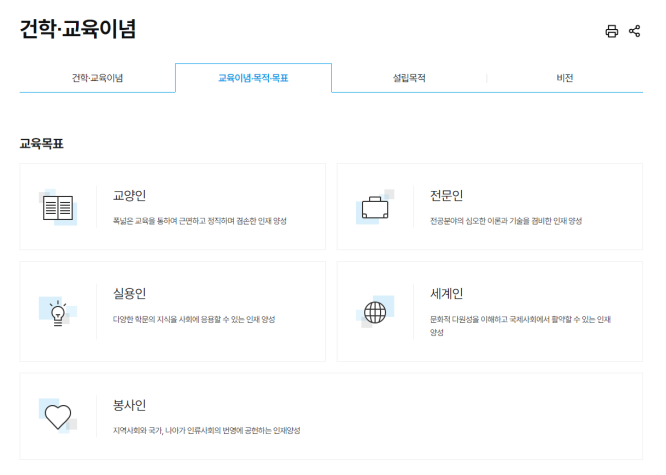The height and width of the screenshot is (475, 666).
Task: Click the 건학·교육이념 page title
Action: coord(78,29)
